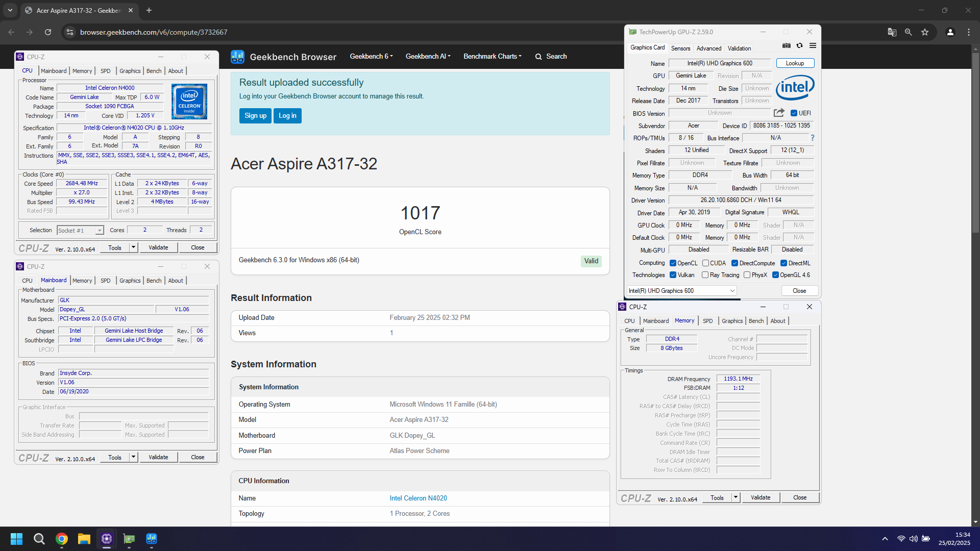Click the Geekbench taskbar icon

152,539
